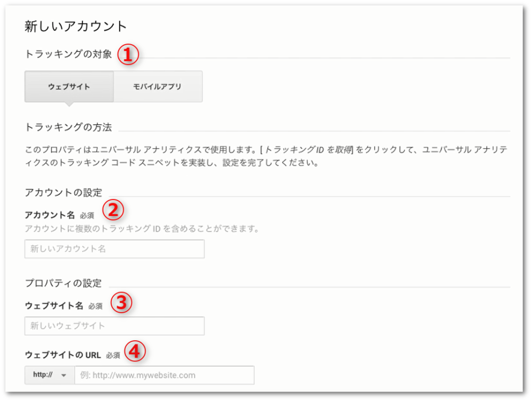The height and width of the screenshot is (401, 532).
Task: Click the プロパティの設定 section heading
Action: 63,283
